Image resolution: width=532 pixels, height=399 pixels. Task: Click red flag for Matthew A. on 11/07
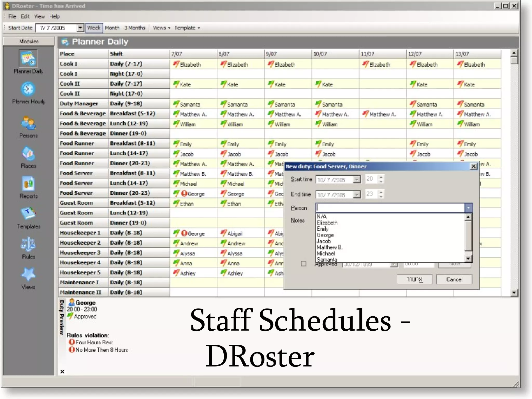pyautogui.click(x=365, y=114)
